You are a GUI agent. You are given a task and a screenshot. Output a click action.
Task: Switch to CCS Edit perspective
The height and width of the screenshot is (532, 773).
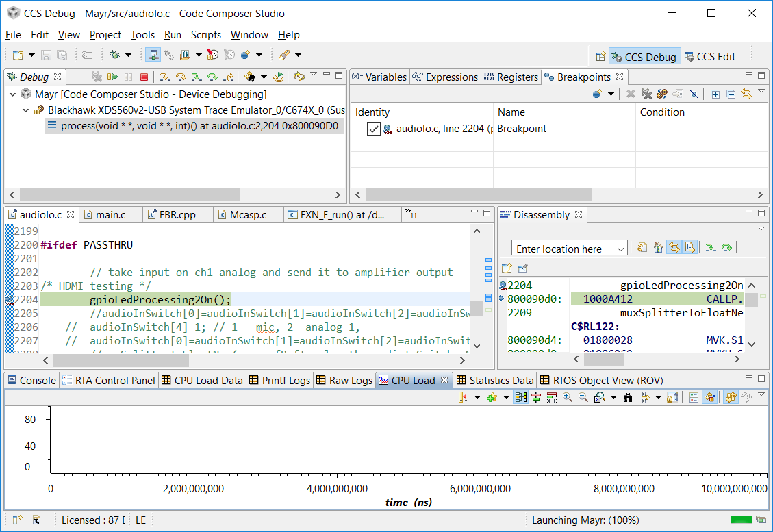click(710, 57)
